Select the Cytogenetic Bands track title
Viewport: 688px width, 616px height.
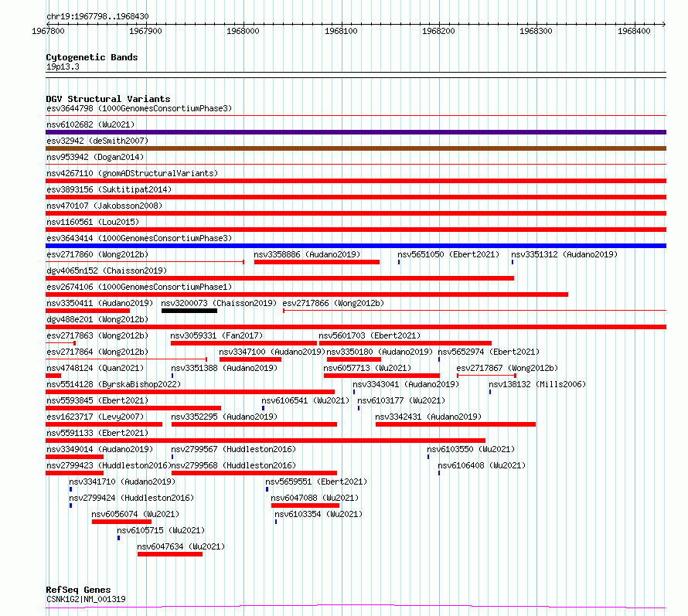[x=92, y=57]
